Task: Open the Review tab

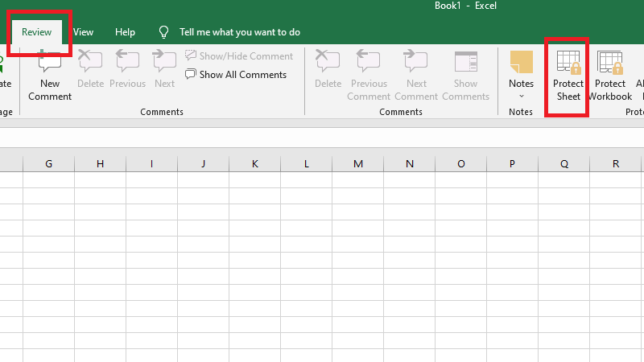Action: 37,32
